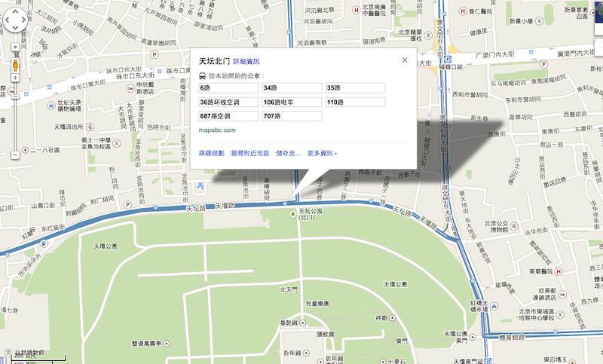Click the location dot button under the pan control
The image size is (603, 364).
click(x=15, y=47)
